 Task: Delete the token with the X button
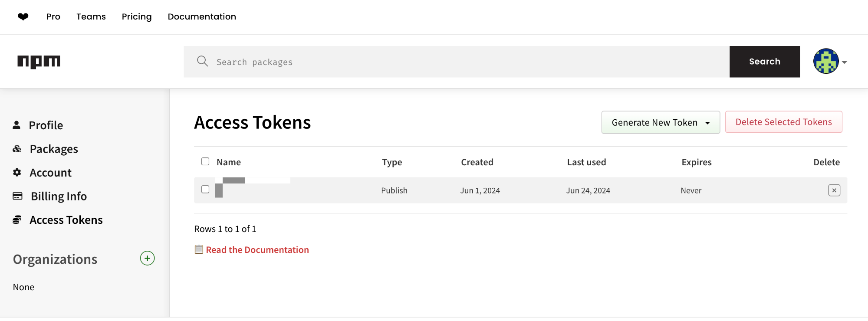834,190
